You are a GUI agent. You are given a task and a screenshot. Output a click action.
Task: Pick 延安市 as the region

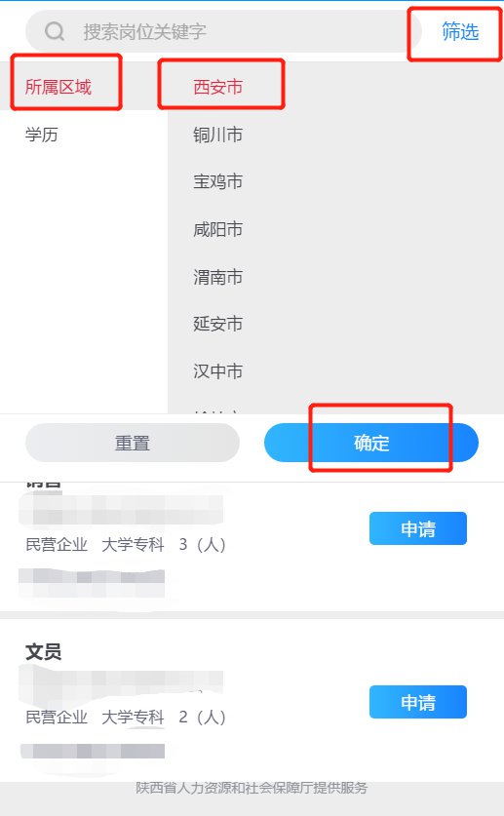(218, 324)
